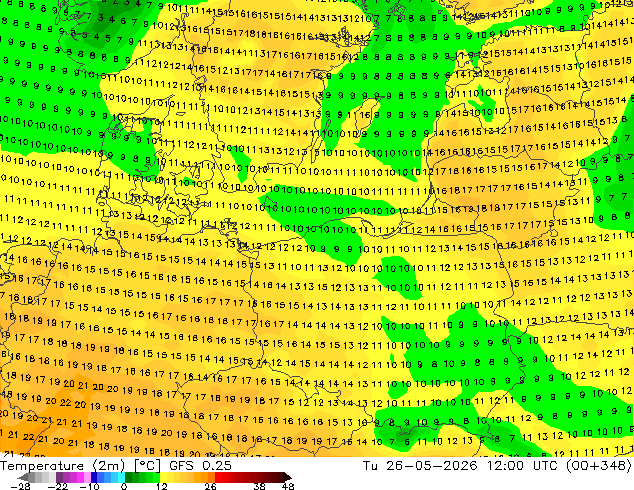
Task: Click the '12' legend label
Action: 162,486
